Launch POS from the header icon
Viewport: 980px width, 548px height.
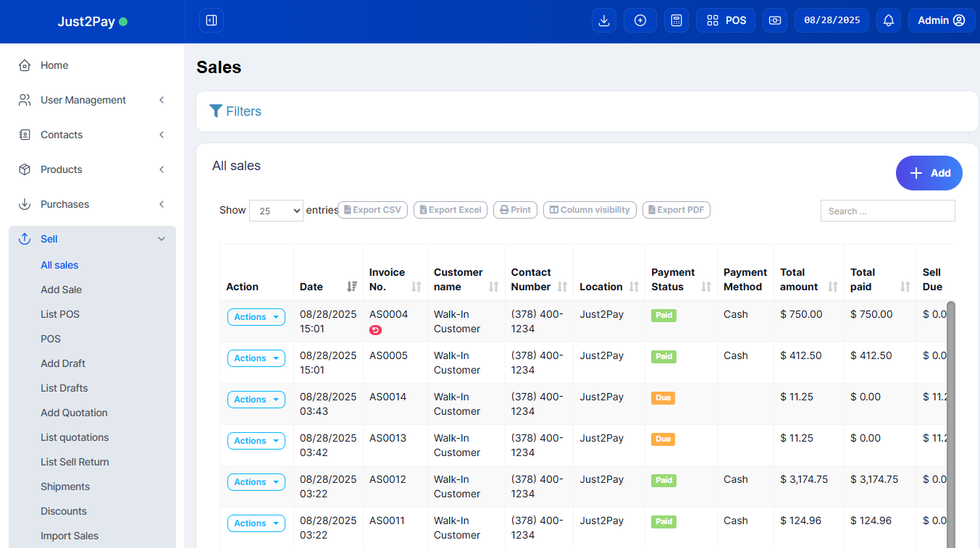pos(725,20)
